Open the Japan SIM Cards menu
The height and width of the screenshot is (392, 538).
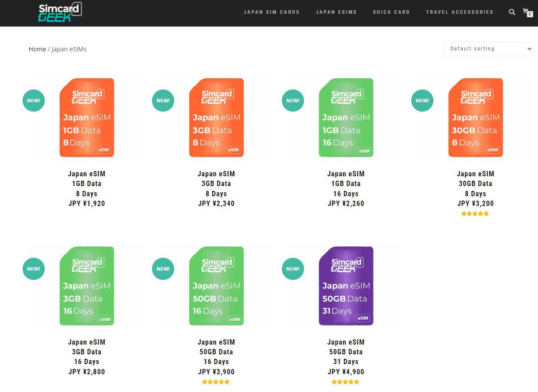(x=271, y=12)
